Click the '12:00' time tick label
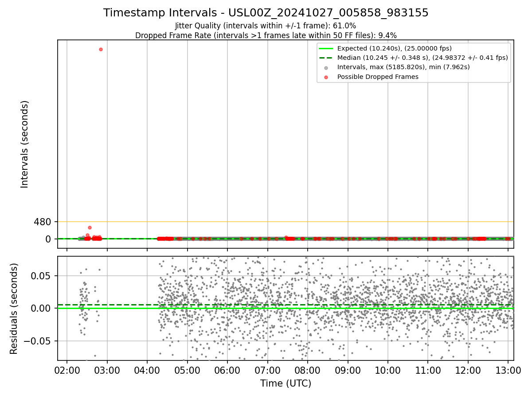 coord(468,370)
